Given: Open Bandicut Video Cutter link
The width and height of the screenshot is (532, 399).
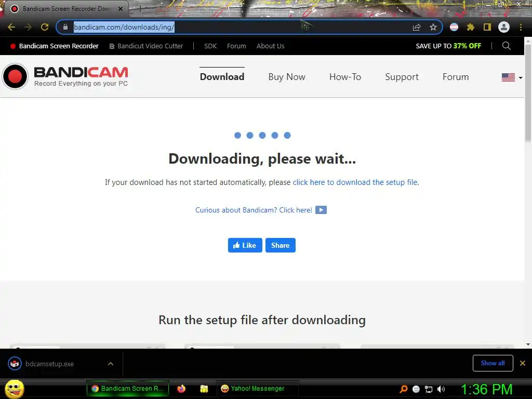Looking at the screenshot, I should [146, 46].
